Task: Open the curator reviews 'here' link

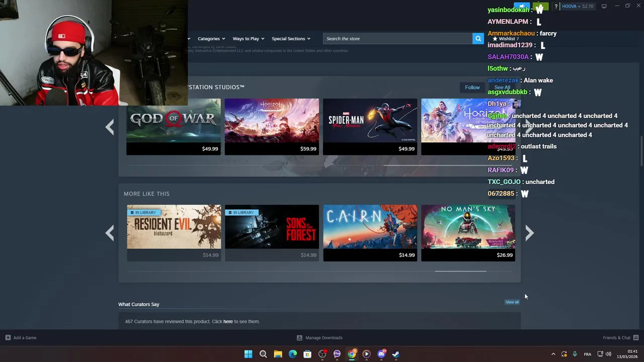Action: [228, 322]
